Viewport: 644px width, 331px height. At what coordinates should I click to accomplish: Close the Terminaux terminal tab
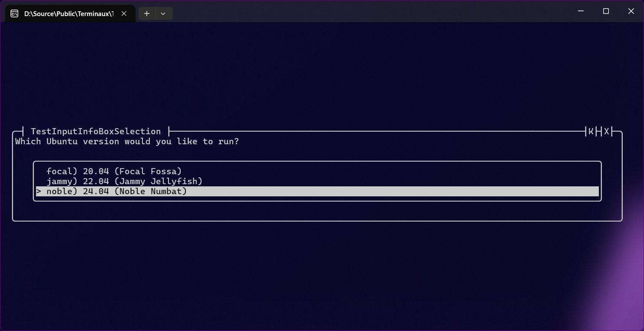click(x=124, y=13)
